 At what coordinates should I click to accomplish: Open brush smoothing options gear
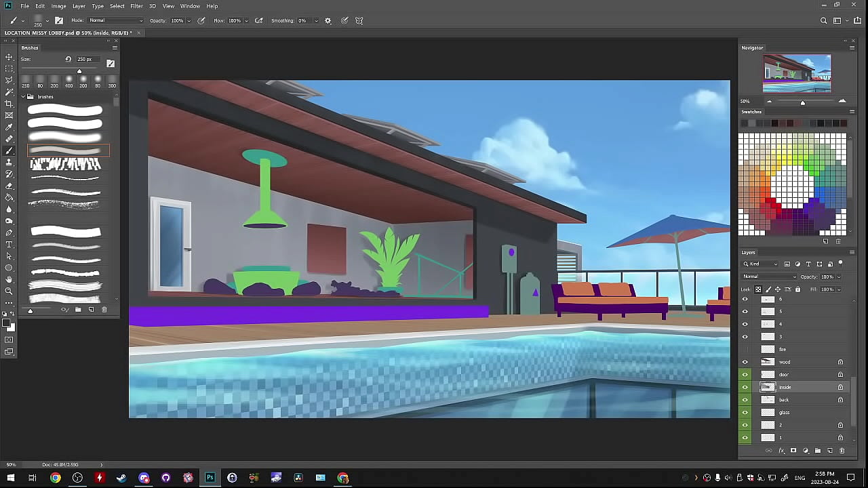click(328, 20)
